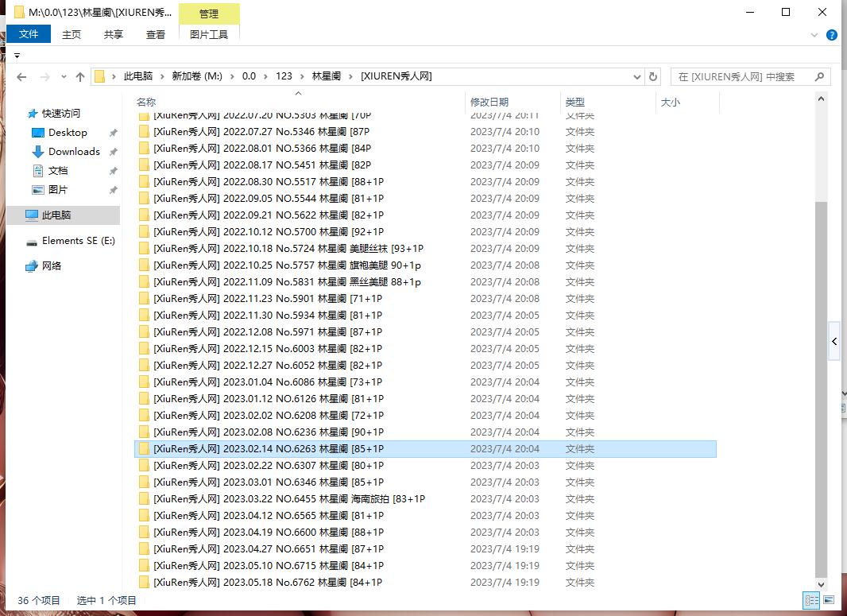
Task: Click folder icon of 2022.08.30 NO.5517
Action: [x=144, y=181]
